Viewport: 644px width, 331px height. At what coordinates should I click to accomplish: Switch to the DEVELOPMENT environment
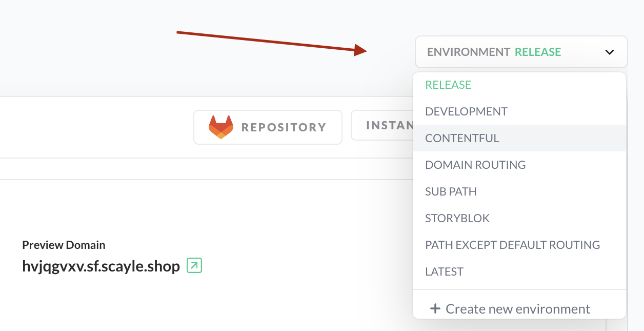point(466,111)
